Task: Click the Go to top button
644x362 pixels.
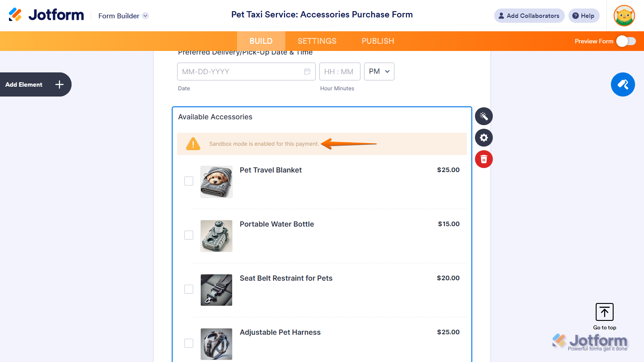Action: coord(604,312)
